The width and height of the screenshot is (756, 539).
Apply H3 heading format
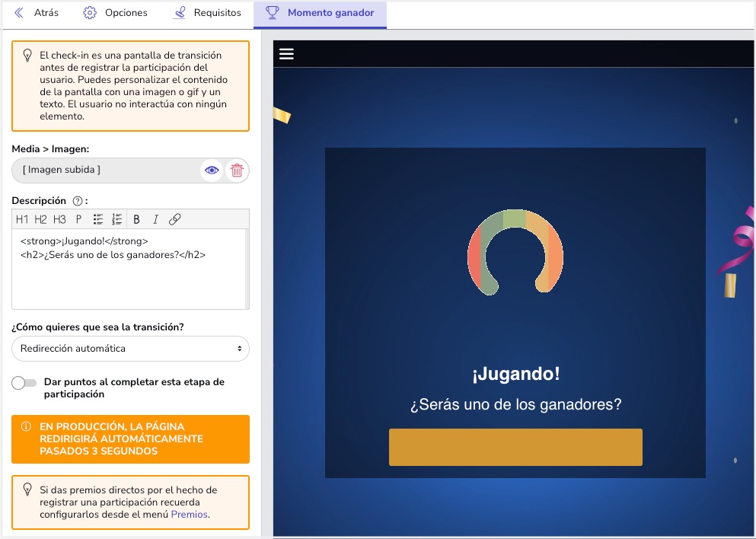(x=59, y=219)
